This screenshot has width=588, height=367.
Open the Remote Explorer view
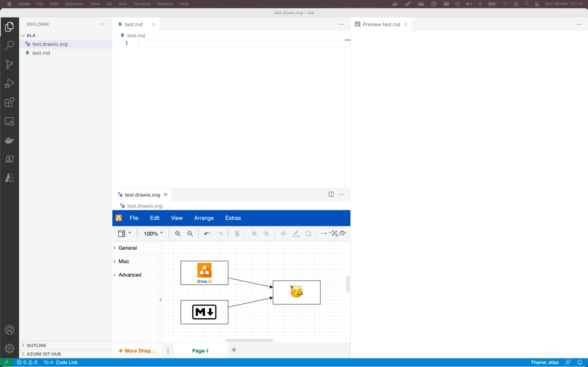point(9,121)
